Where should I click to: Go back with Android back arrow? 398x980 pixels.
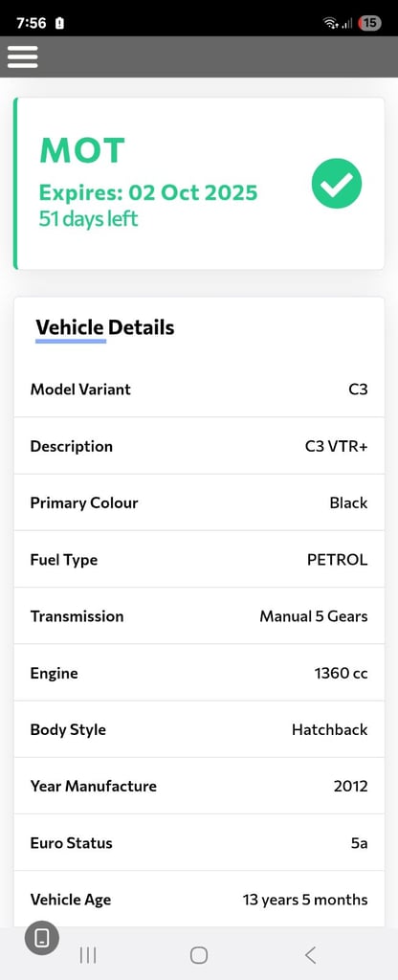(310, 954)
